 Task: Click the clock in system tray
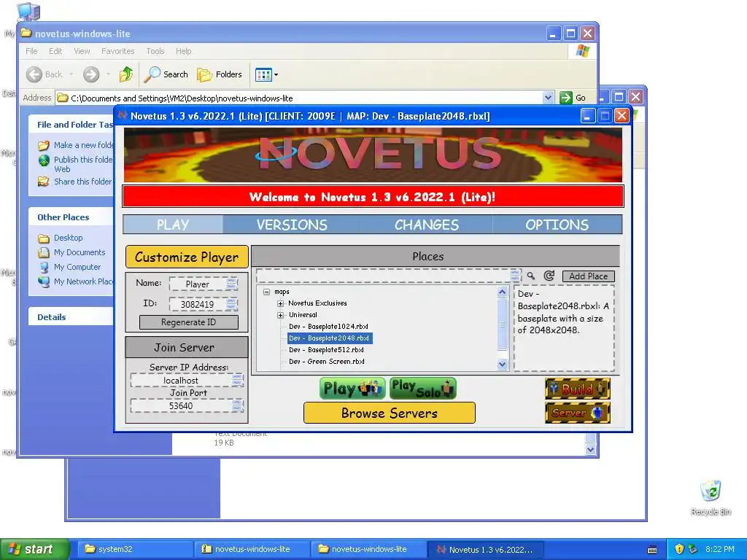point(720,549)
